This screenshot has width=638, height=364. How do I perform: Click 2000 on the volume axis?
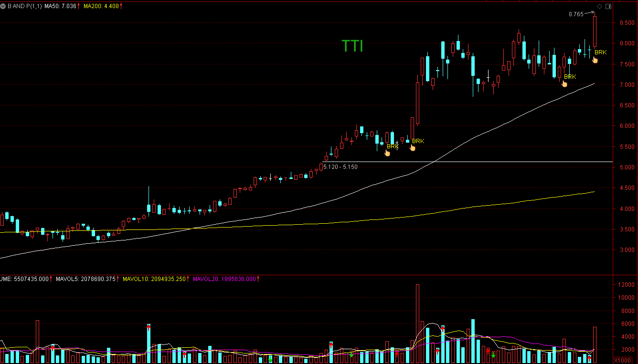627,349
